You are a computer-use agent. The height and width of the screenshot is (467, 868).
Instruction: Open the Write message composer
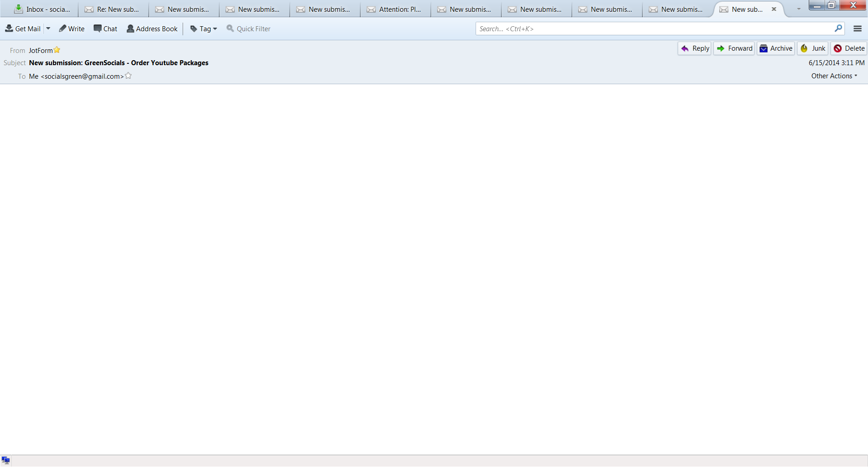click(x=71, y=28)
